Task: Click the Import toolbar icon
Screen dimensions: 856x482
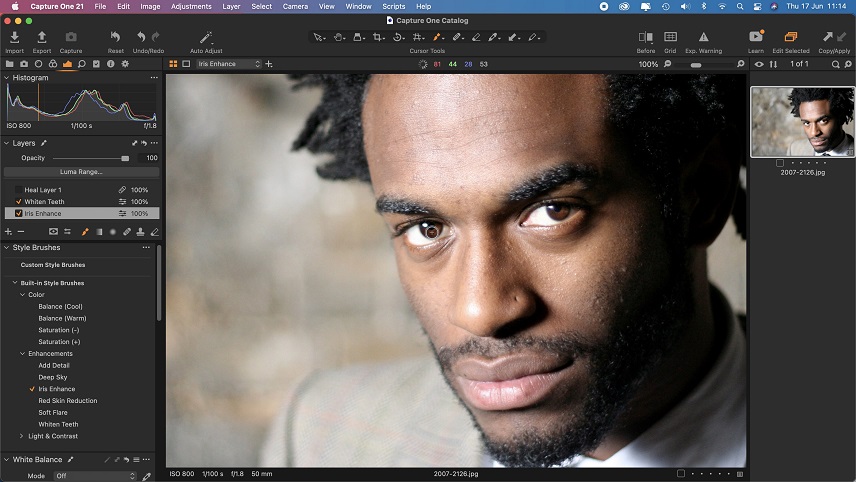Action: [x=15, y=37]
